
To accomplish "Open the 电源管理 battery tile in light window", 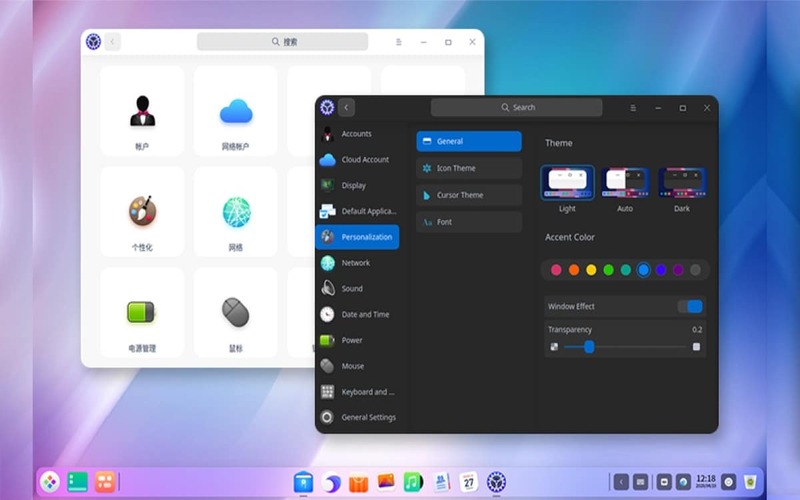I will [142, 312].
